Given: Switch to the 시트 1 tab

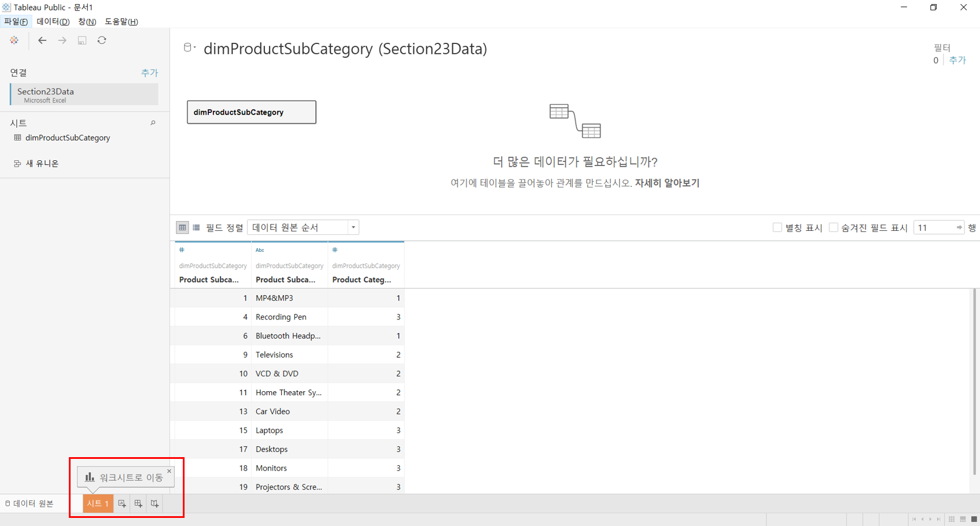Looking at the screenshot, I should click(98, 504).
